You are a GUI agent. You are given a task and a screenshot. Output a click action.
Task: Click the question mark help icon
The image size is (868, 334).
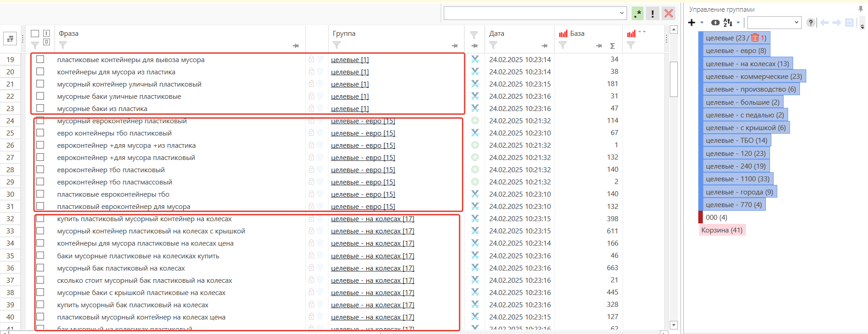tap(811, 23)
